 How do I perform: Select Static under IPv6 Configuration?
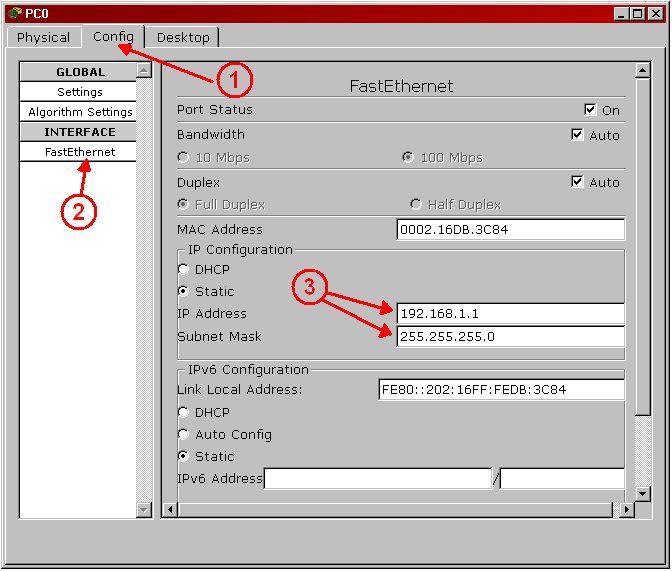click(183, 456)
